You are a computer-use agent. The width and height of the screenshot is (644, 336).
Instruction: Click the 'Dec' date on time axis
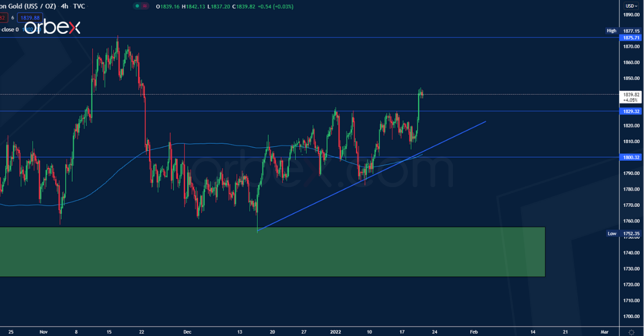[x=187, y=332]
